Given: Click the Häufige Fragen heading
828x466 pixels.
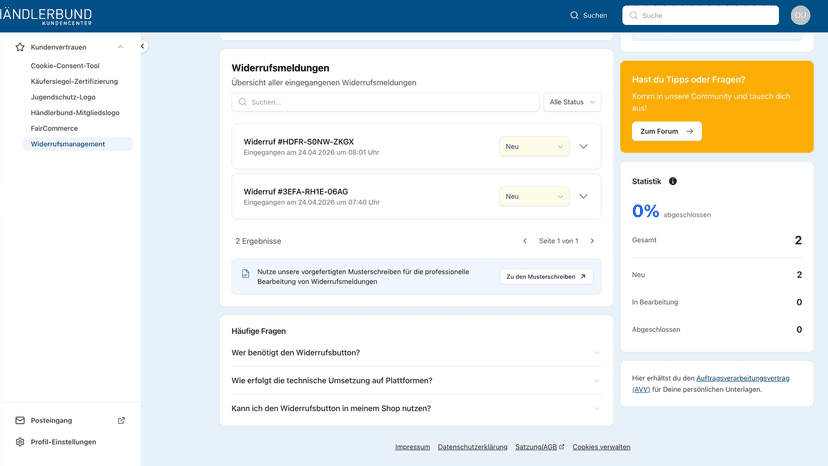Looking at the screenshot, I should click(259, 331).
